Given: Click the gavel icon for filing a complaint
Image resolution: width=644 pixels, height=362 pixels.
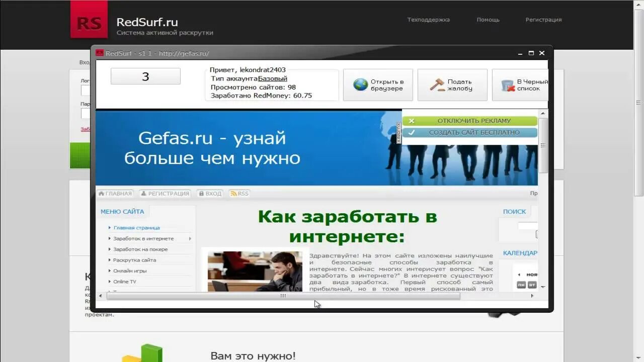Looking at the screenshot, I should tap(437, 84).
